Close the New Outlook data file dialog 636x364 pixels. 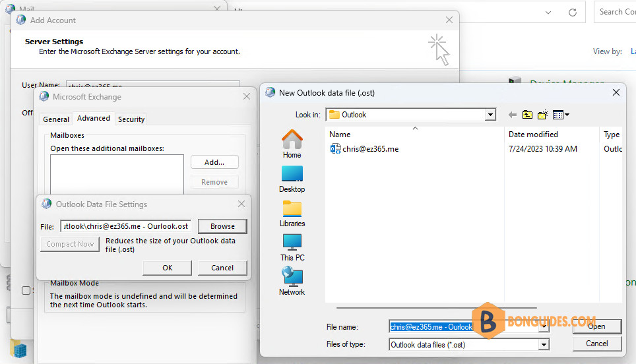pos(616,92)
